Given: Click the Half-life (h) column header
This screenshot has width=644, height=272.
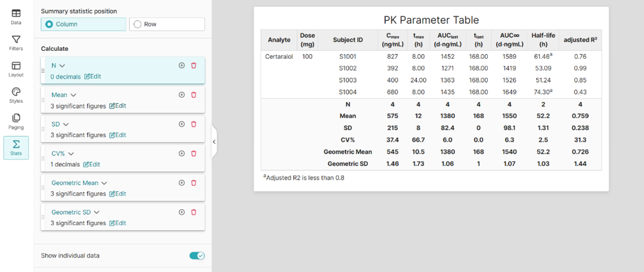Looking at the screenshot, I should (542, 40).
